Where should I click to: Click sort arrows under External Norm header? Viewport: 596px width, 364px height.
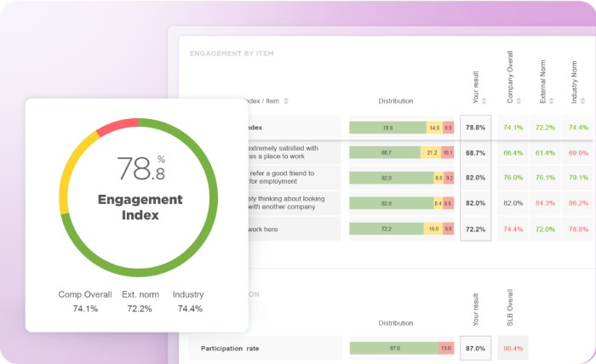(x=551, y=100)
